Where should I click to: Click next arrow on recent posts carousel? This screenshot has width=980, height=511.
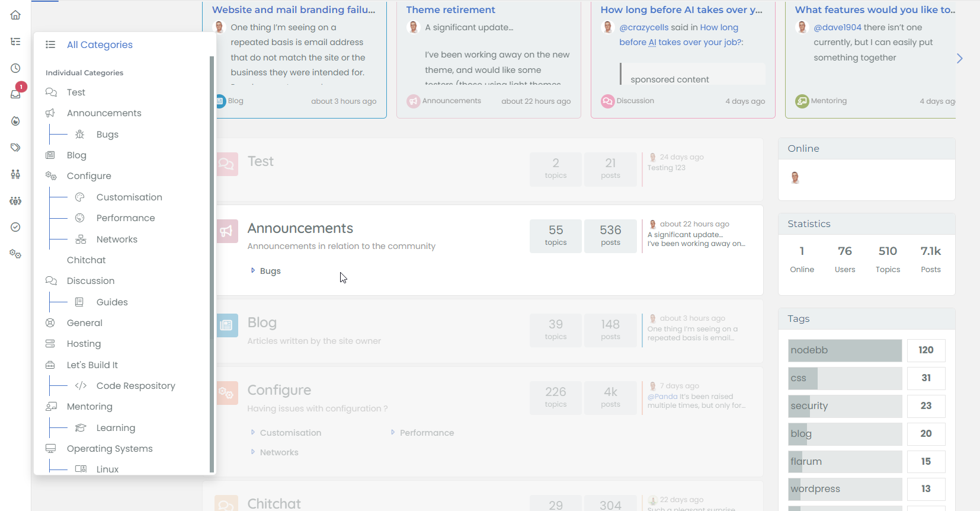pyautogui.click(x=959, y=58)
